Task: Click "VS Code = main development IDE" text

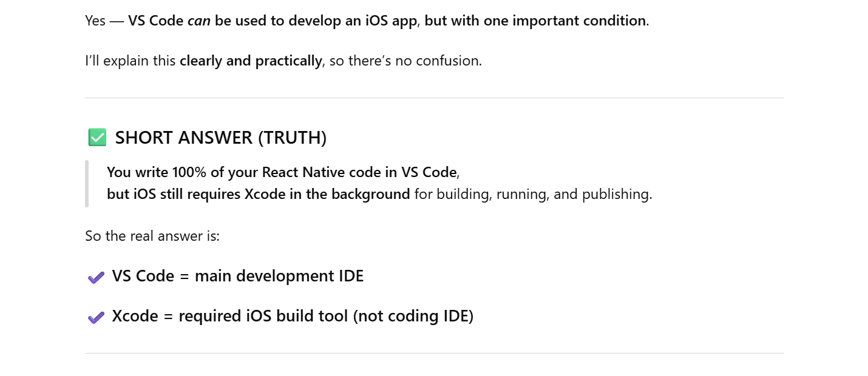Action: 238,276
